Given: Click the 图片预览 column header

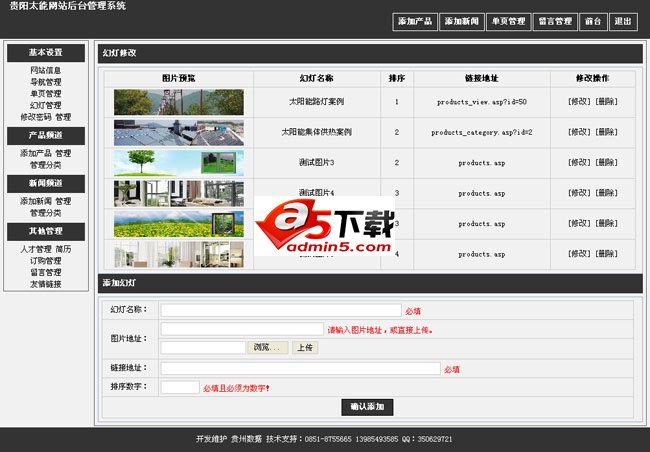Looking at the screenshot, I should 179,78.
